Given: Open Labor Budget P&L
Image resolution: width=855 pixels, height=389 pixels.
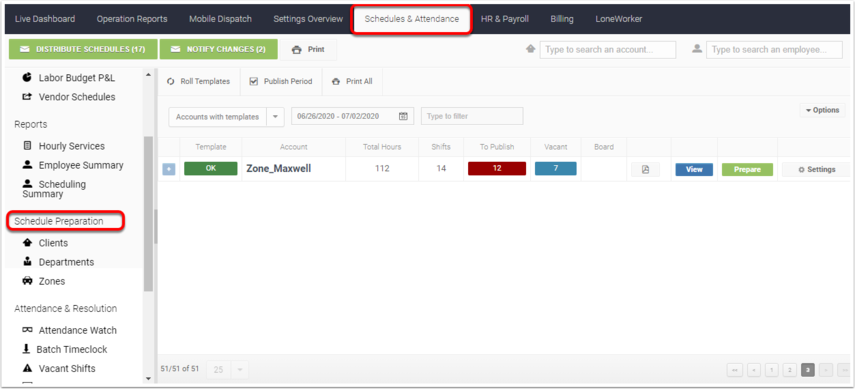Looking at the screenshot, I should pyautogui.click(x=76, y=78).
